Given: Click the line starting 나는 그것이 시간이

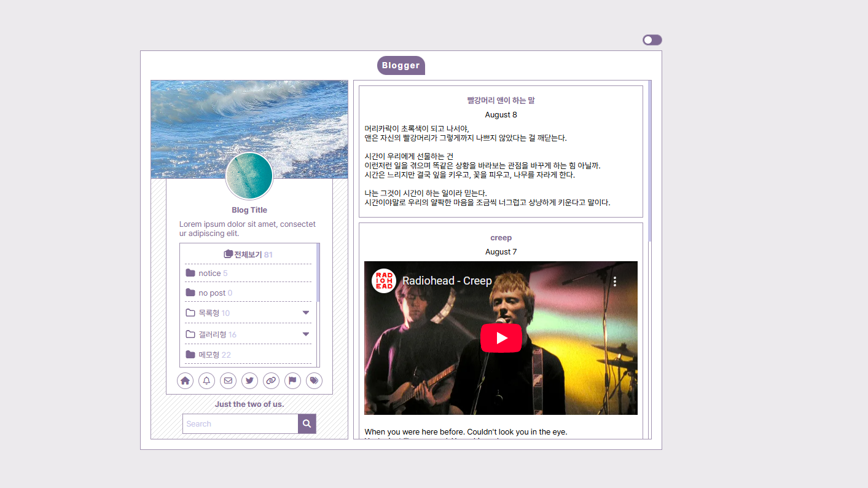Looking at the screenshot, I should [x=426, y=193].
